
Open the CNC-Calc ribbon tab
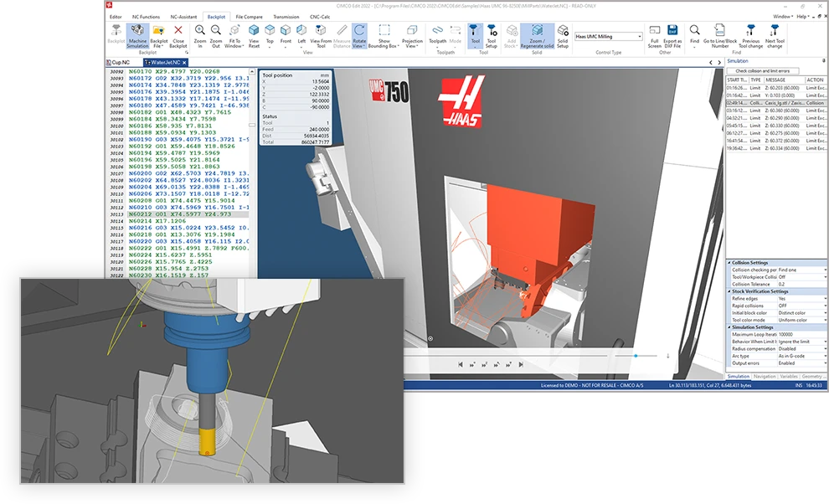pyautogui.click(x=319, y=17)
